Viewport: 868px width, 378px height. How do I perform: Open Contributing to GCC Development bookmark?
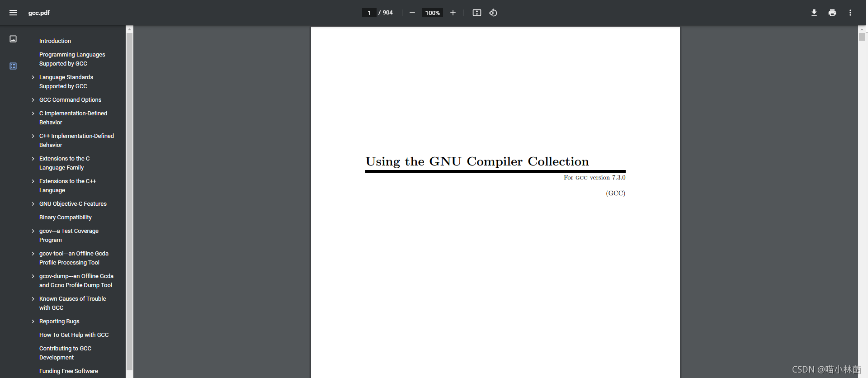pyautogui.click(x=65, y=353)
